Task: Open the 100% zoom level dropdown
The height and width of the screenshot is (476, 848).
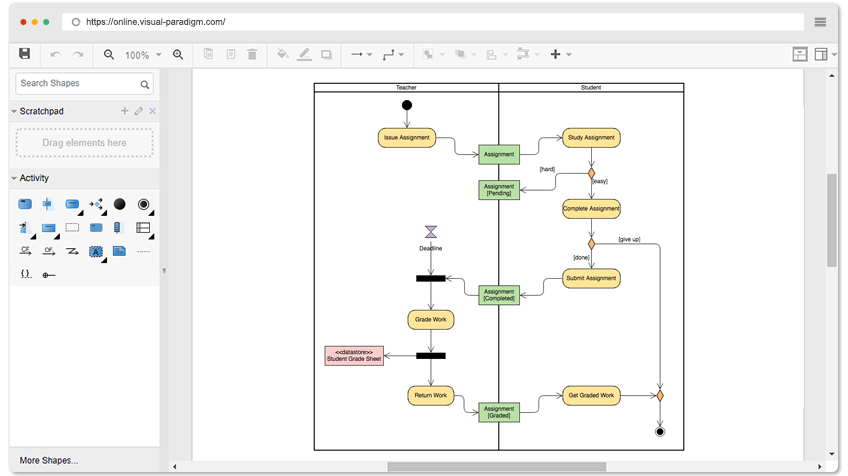Action: pos(143,55)
